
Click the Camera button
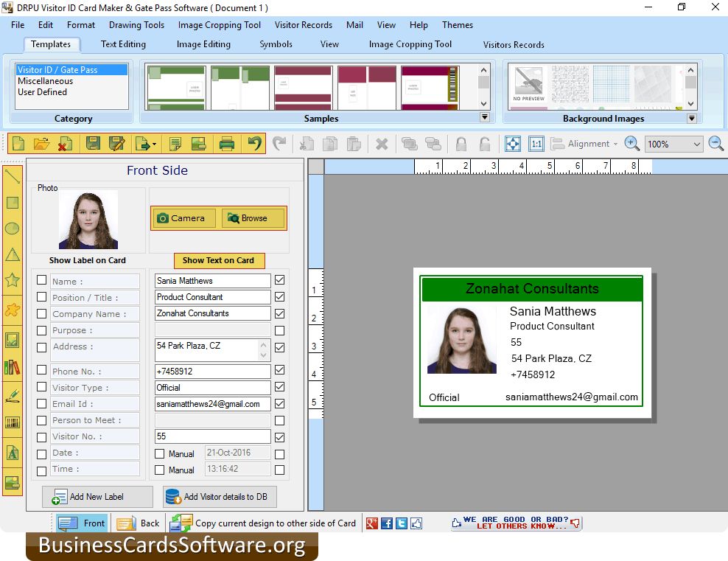tap(183, 217)
